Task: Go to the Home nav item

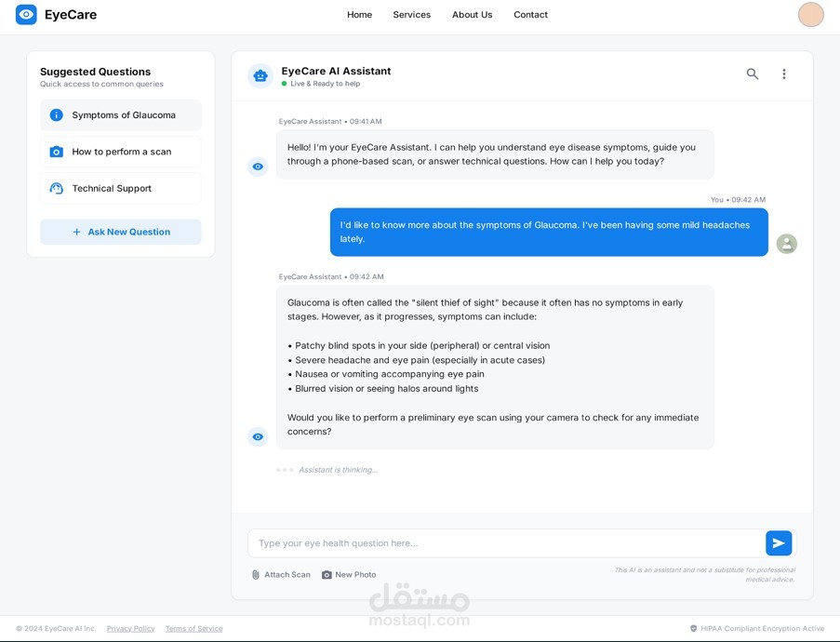Action: coord(359,15)
